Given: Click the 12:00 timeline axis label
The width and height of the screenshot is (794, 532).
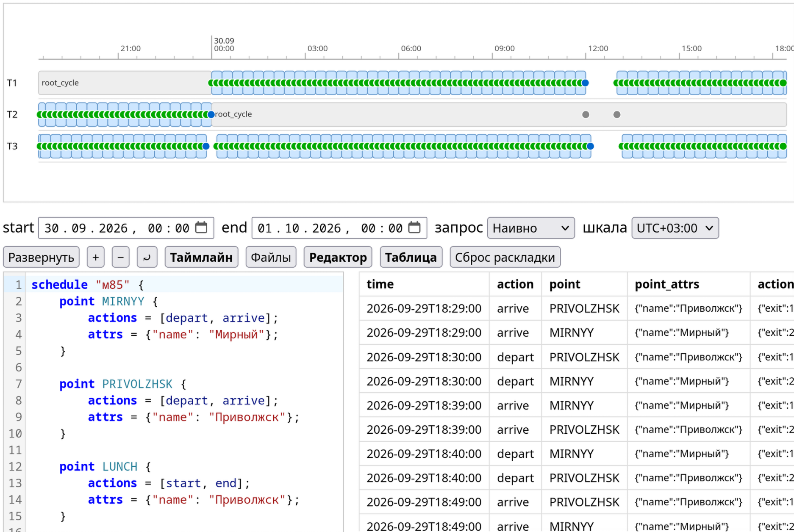Looking at the screenshot, I should (598, 48).
